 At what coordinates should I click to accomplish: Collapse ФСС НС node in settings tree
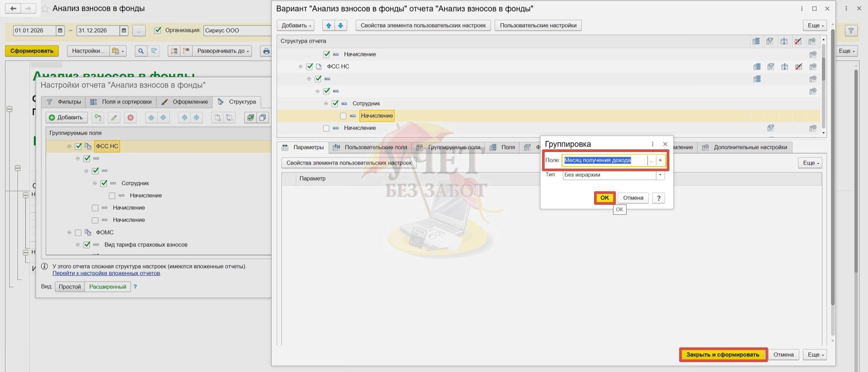69,146
